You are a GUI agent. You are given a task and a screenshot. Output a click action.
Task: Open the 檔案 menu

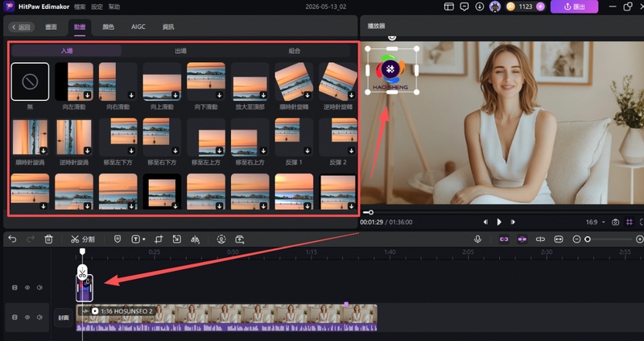tap(80, 7)
